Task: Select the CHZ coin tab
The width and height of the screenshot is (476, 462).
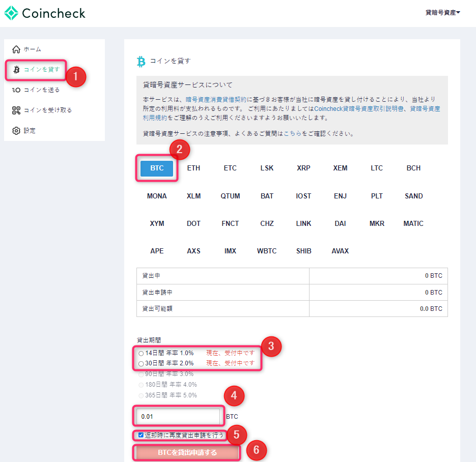Action: click(267, 223)
